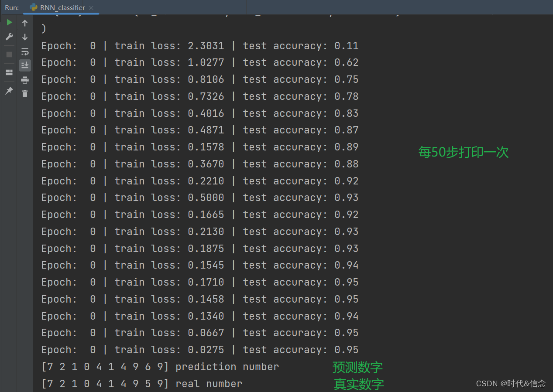Go down the stack trace arrow
Image resolution: width=553 pixels, height=392 pixels.
pyautogui.click(x=25, y=37)
